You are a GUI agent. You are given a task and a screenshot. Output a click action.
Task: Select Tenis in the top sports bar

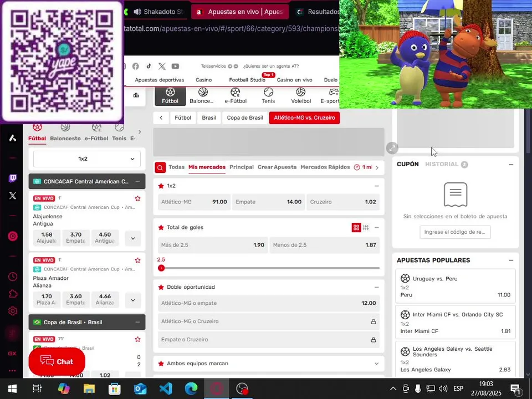[x=268, y=96]
